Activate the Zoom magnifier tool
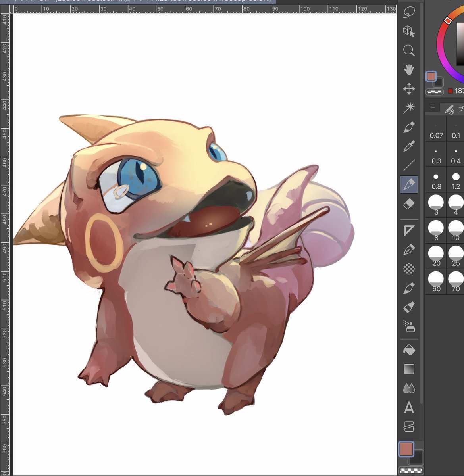The image size is (464, 476). pyautogui.click(x=409, y=50)
